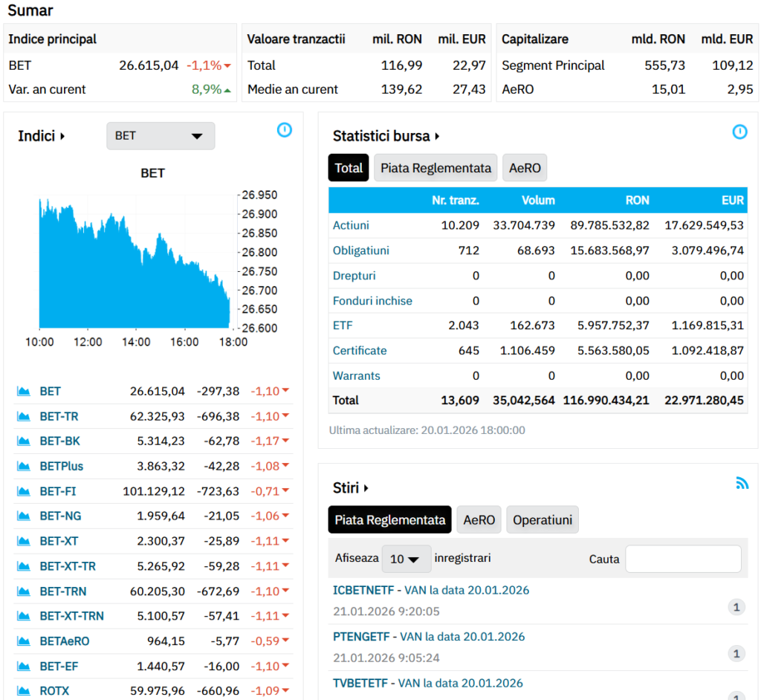
Task: Select the AeRO tab in Stiri section
Action: point(479,520)
